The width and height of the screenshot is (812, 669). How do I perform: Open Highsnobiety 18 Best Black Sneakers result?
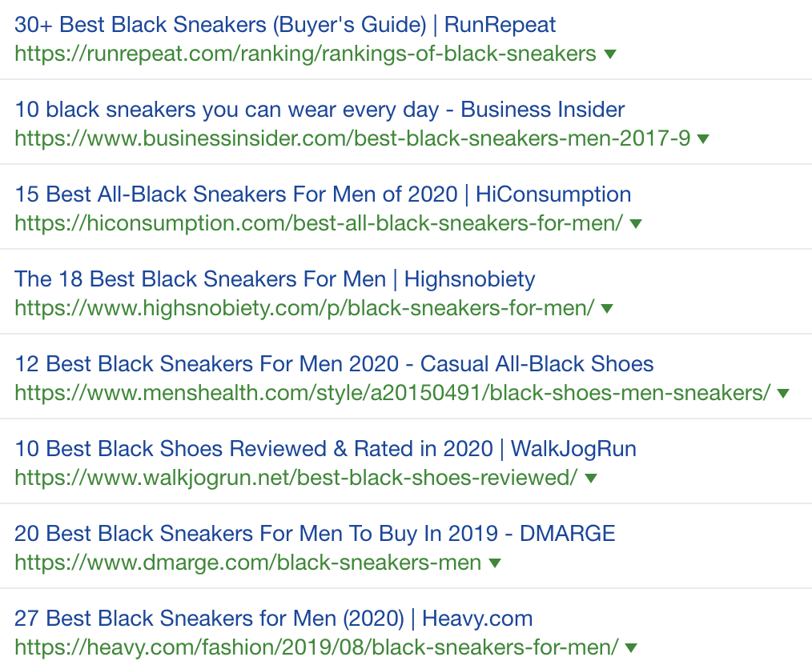(x=275, y=279)
